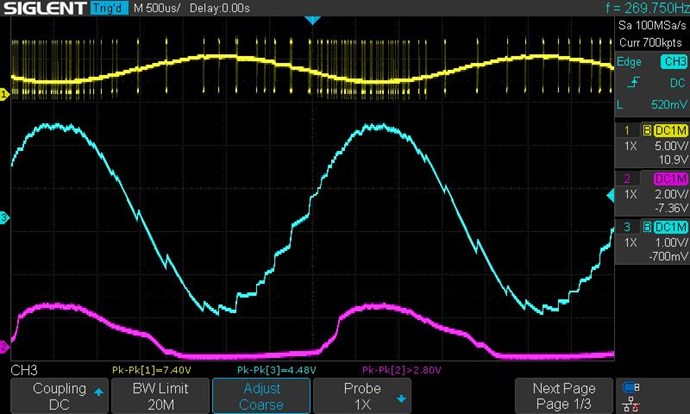Click the SIGLENT logo
Viewport: 690px width, 414px height.
45,8
